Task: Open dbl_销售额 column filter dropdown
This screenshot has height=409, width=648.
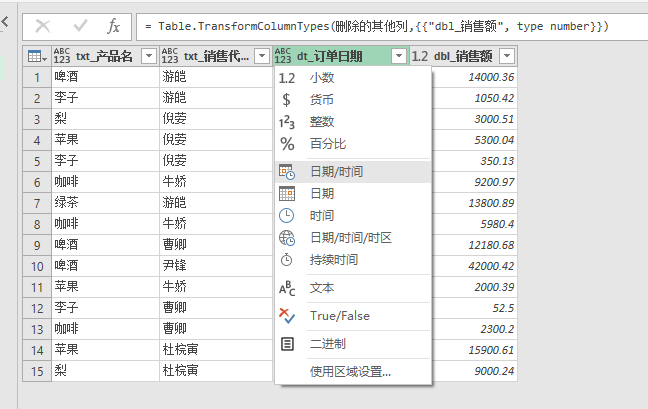Action: pos(506,56)
